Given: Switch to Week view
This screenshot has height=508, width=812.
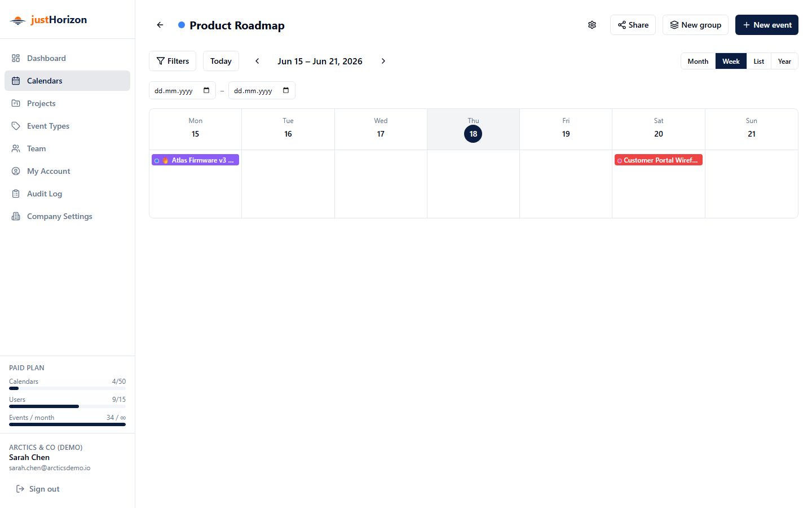Looking at the screenshot, I should (731, 61).
